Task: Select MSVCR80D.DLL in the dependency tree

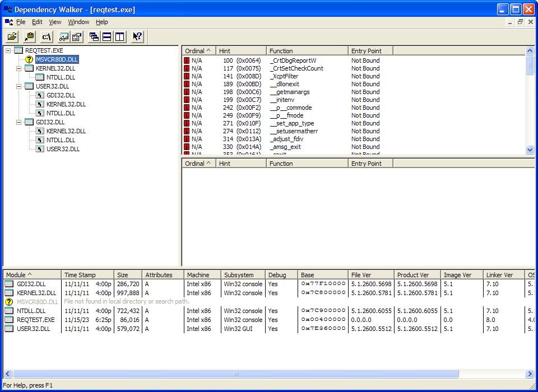Action: (x=57, y=59)
